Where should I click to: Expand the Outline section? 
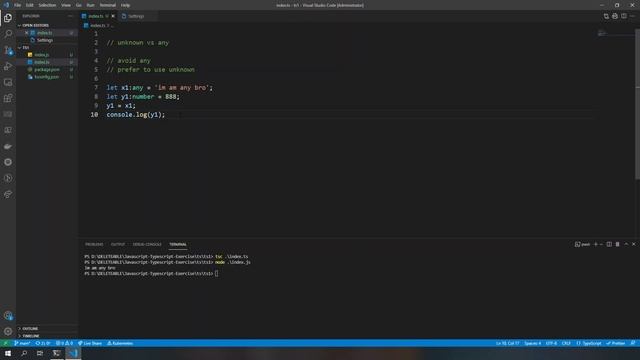tap(29, 329)
